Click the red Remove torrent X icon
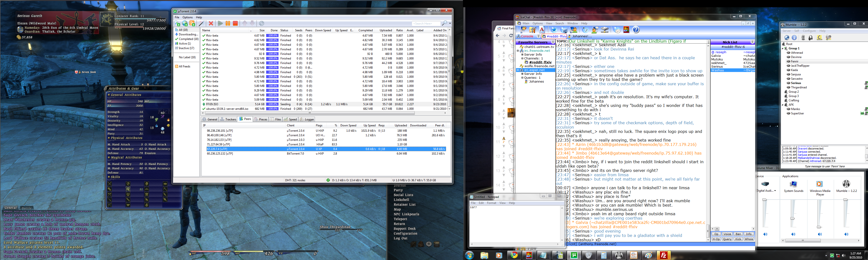This screenshot has width=868, height=260. tap(211, 23)
